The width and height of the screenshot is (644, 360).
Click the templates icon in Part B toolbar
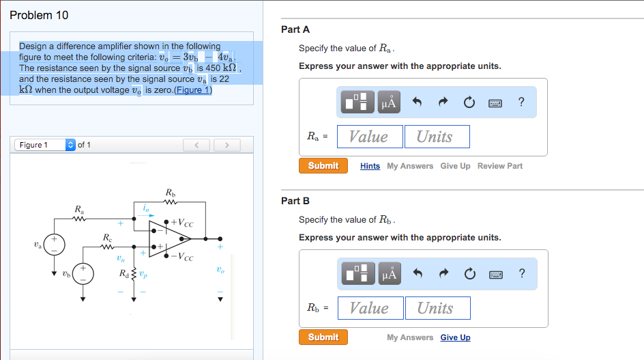(359, 274)
